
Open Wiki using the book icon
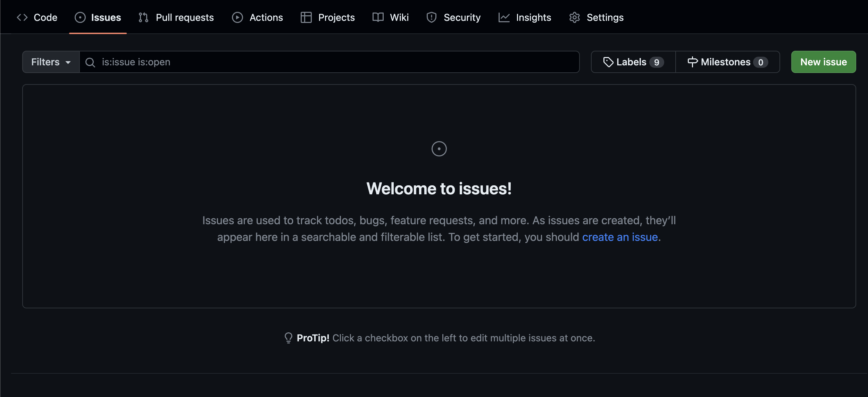pyautogui.click(x=378, y=17)
